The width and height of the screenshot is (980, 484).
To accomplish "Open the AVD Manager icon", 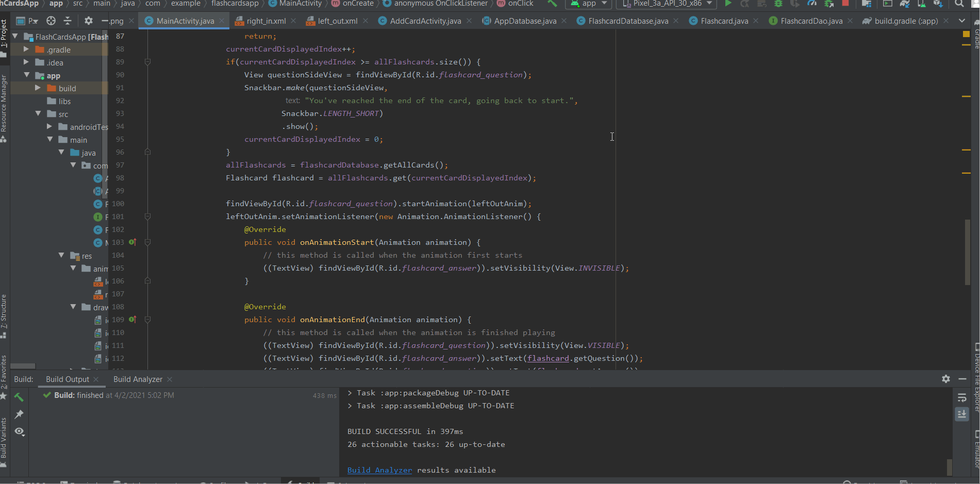I will point(922,4).
